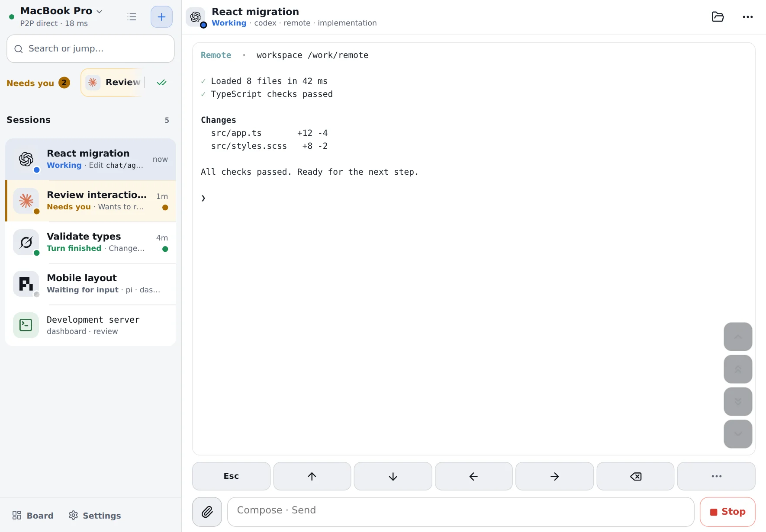Image resolution: width=766 pixels, height=532 pixels.
Task: Send the down arrow key
Action: (393, 476)
